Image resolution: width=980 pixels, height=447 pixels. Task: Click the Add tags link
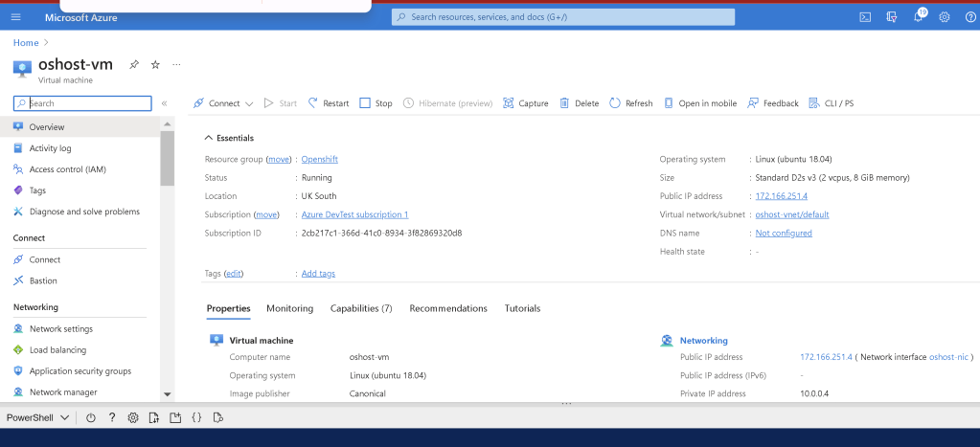coord(318,274)
